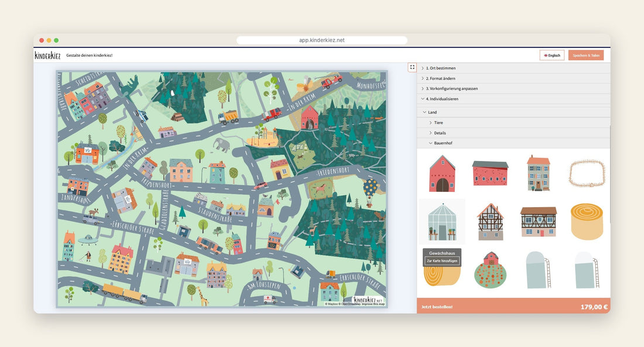644x347 pixels.
Task: Pick the narrow half-timbered house
Action: pos(491,222)
